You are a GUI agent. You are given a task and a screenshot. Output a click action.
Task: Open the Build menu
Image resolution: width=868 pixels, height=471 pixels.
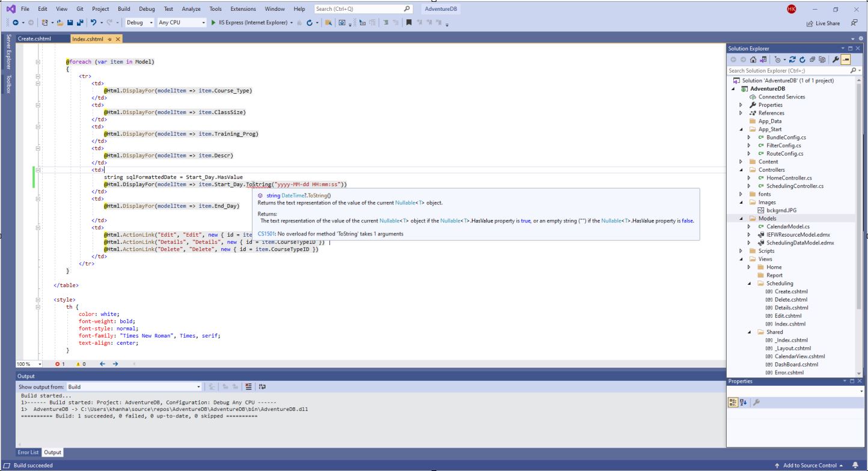point(123,9)
